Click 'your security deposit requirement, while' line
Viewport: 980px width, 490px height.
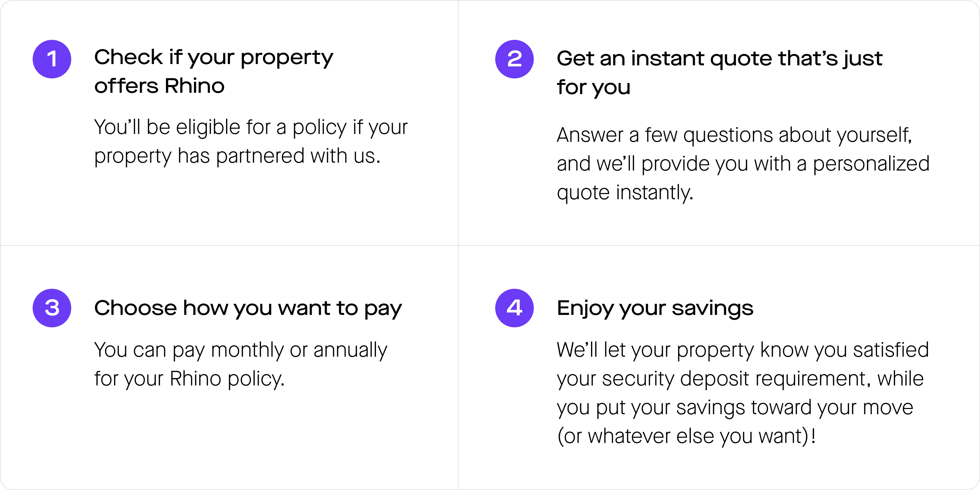coord(740,379)
